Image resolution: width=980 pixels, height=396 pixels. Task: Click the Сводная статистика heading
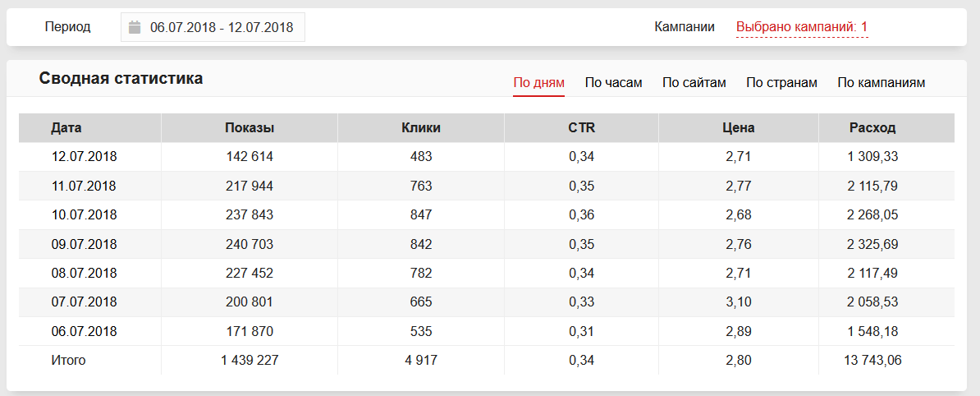(121, 79)
